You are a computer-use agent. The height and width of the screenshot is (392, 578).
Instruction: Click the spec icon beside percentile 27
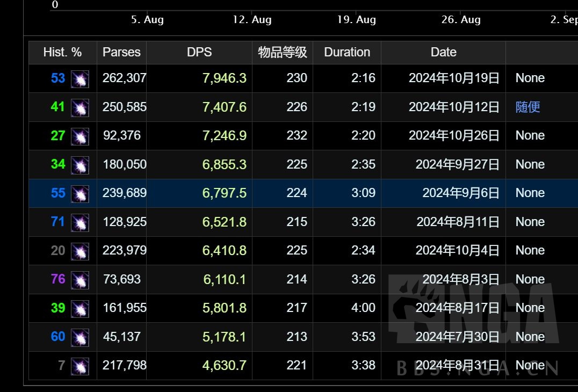tap(80, 136)
